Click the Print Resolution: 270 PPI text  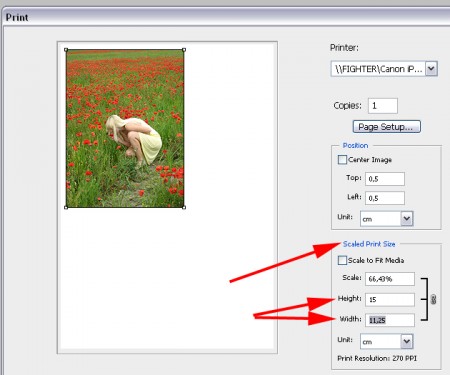coord(377,358)
